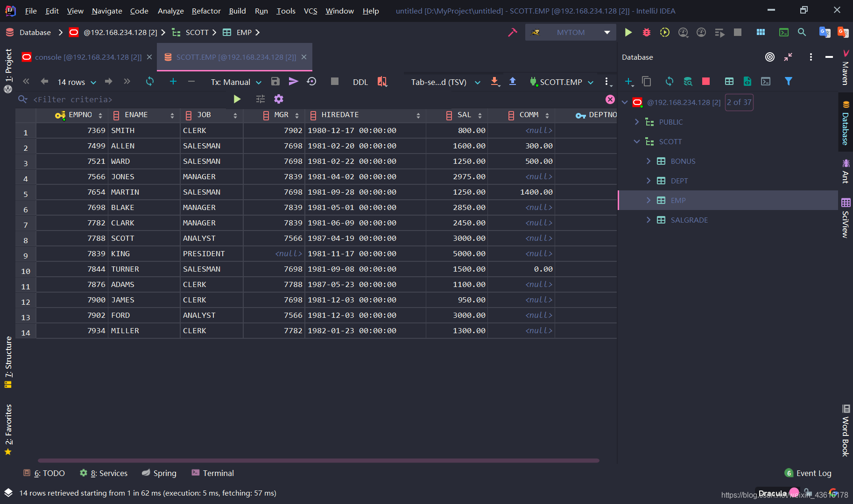Click Duplicate data source icon in Database panel
Viewport: 853px width, 504px height.
(647, 81)
